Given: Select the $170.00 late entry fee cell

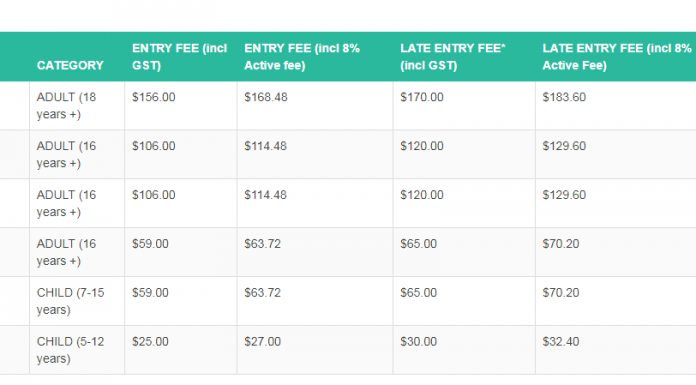Looking at the screenshot, I should point(464,106).
